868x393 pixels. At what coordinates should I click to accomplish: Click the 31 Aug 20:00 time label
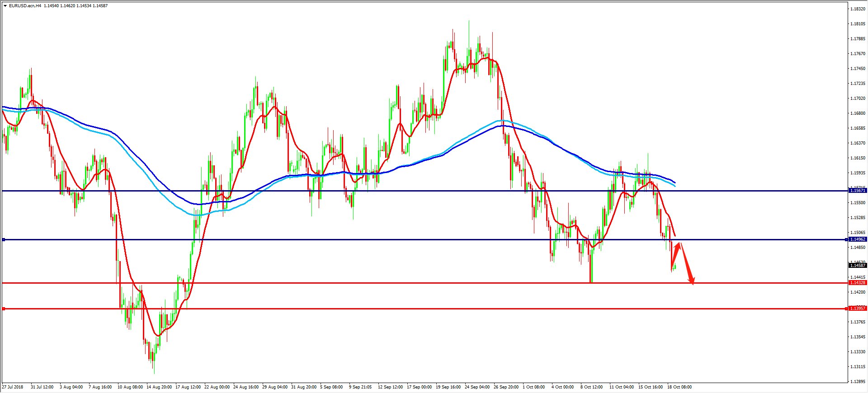click(304, 387)
